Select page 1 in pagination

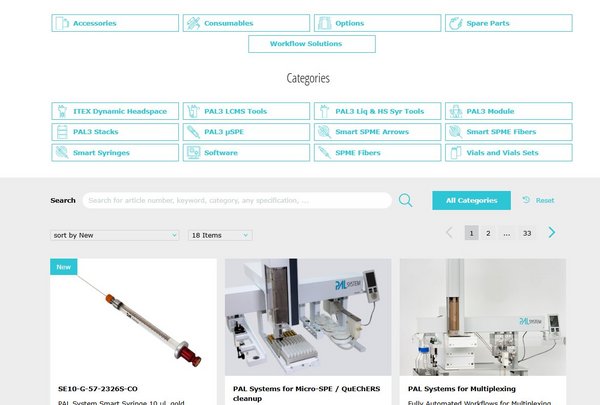471,233
